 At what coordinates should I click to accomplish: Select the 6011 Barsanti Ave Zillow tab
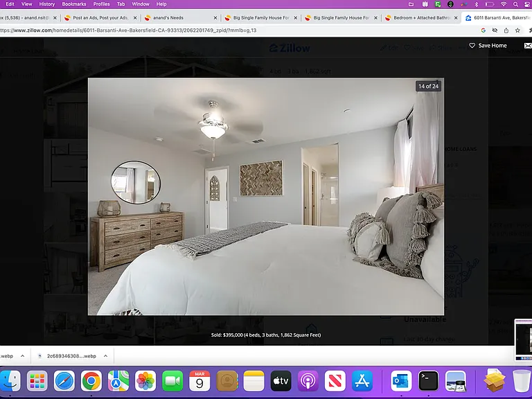pos(497,17)
